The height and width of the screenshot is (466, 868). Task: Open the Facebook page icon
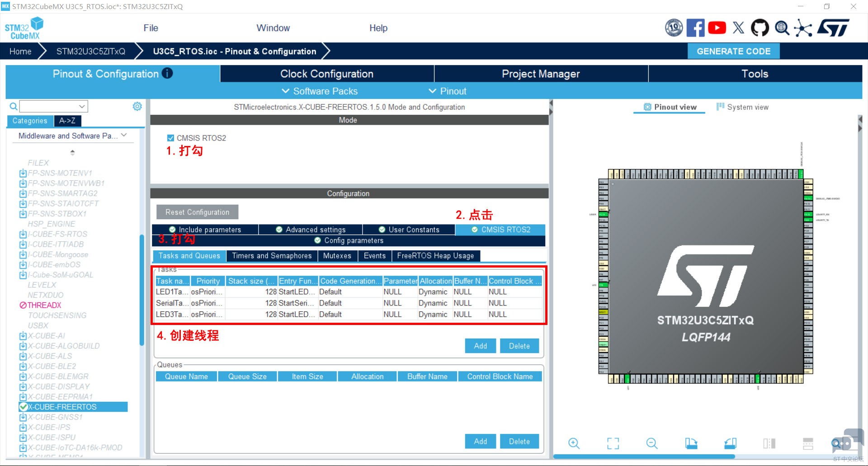tap(695, 28)
